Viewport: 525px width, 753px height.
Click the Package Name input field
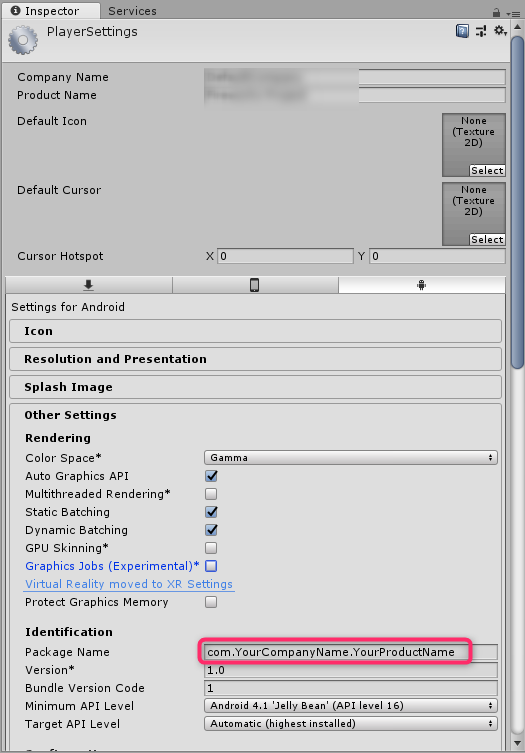pos(351,652)
